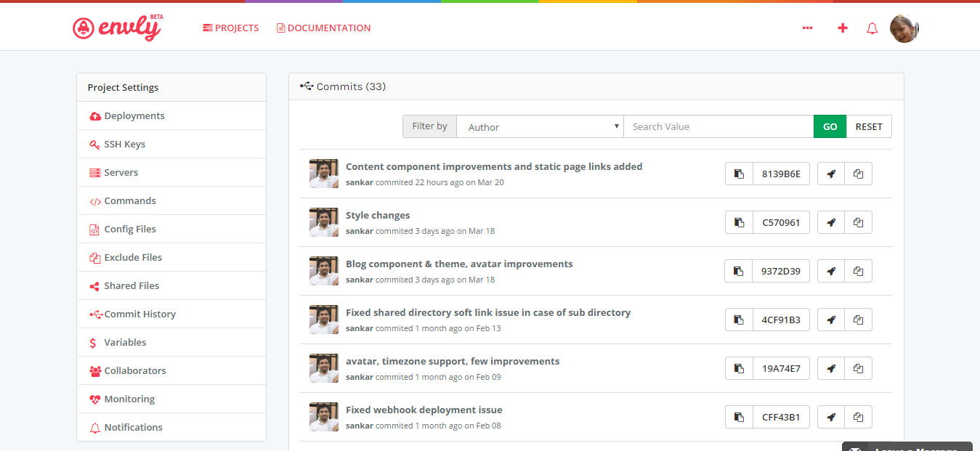This screenshot has width=980, height=451.
Task: Open the PROJECTS menu
Action: (231, 28)
